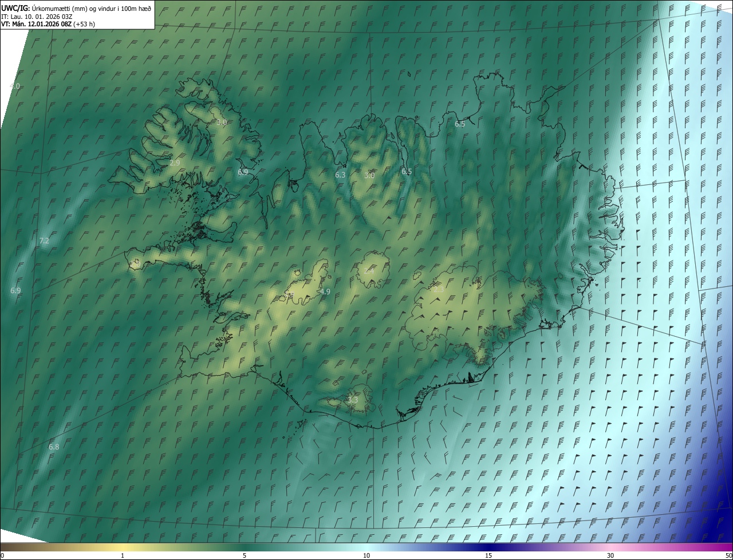This screenshot has height=560, width=733.
Task: Click the 4.0 value over the northwest sea
Action: [x=15, y=86]
